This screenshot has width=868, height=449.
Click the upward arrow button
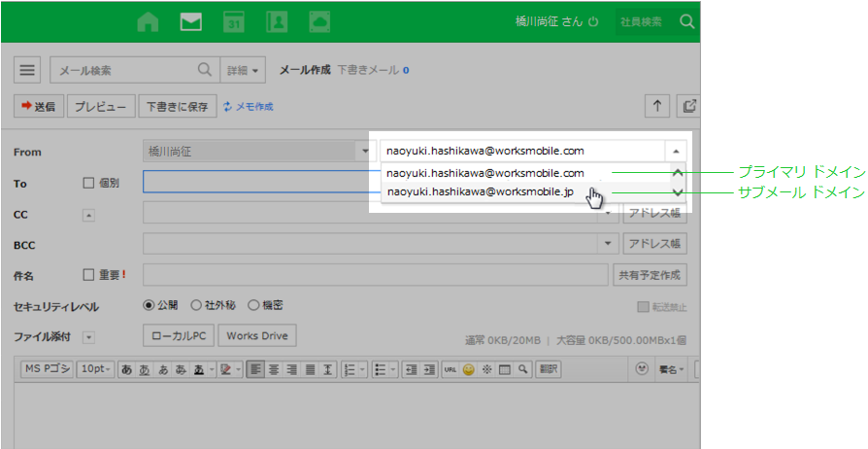[x=657, y=105]
